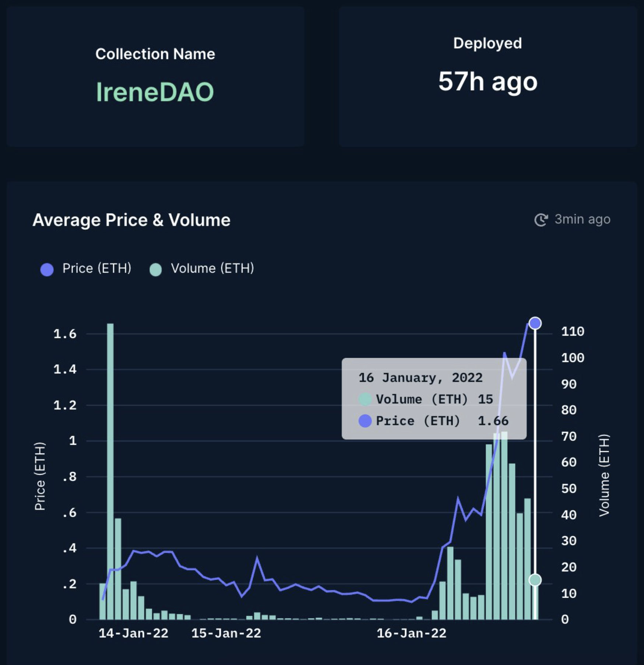Click the "Price (ETH)" legend label text

tap(97, 268)
